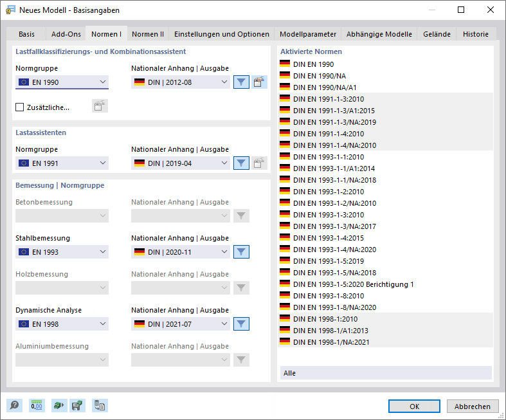Select DIN EN 1993-1-1:2010 entry

pyautogui.click(x=385, y=157)
